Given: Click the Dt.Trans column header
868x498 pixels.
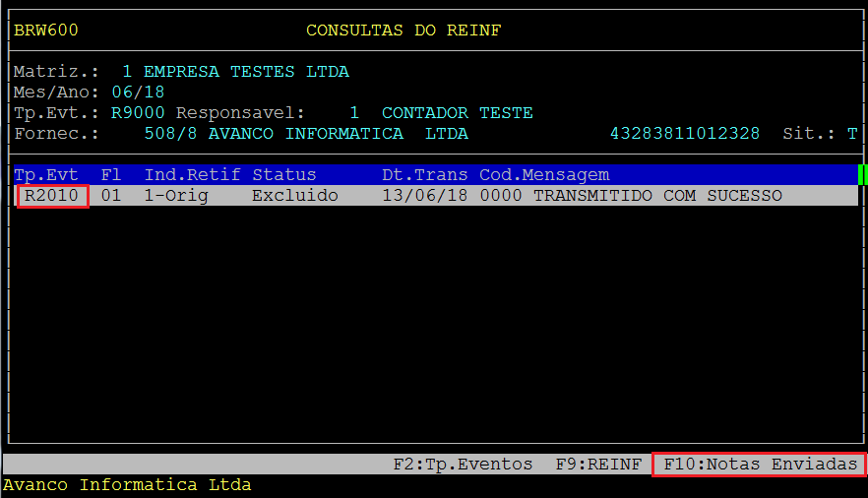Looking at the screenshot, I should 425,175.
